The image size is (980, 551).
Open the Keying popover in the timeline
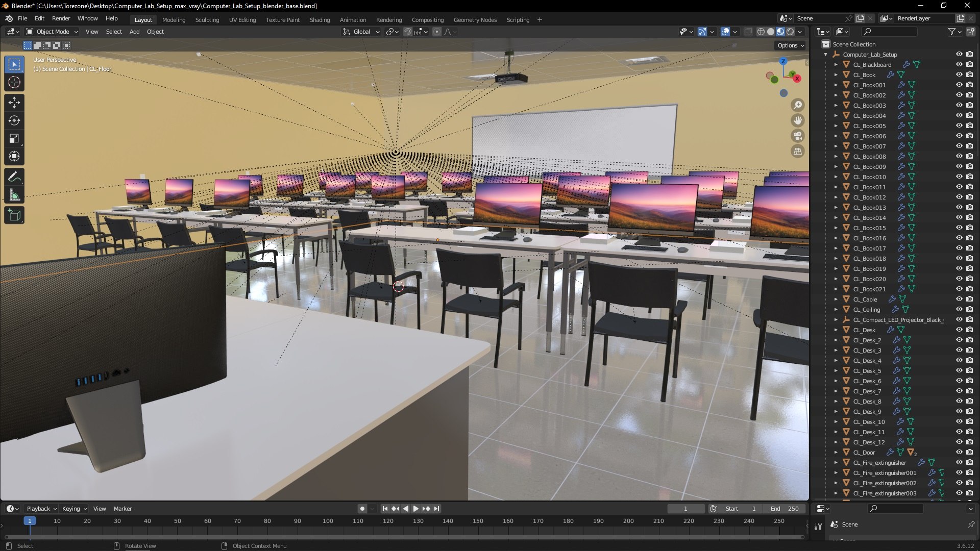(74, 509)
